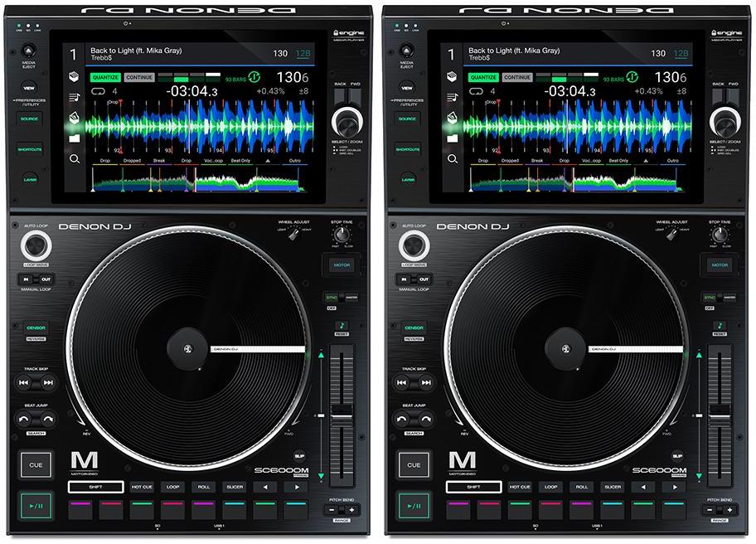Toggle Continue mode on left deck screen
The width and height of the screenshot is (756, 544).
[x=139, y=77]
